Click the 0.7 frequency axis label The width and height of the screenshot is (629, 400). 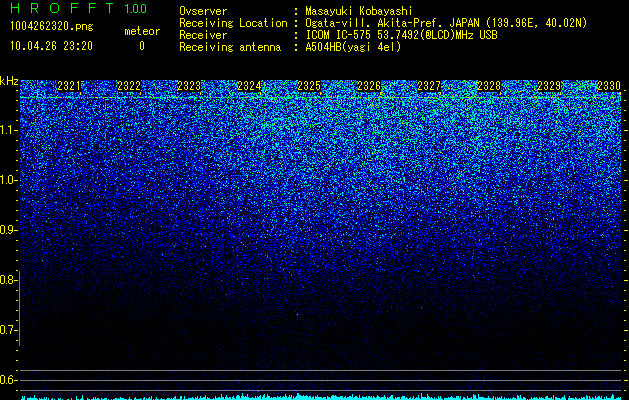point(8,330)
